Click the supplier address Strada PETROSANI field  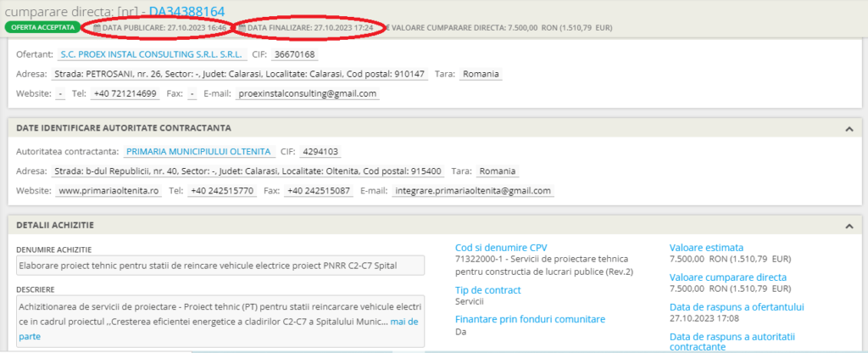coord(240,74)
